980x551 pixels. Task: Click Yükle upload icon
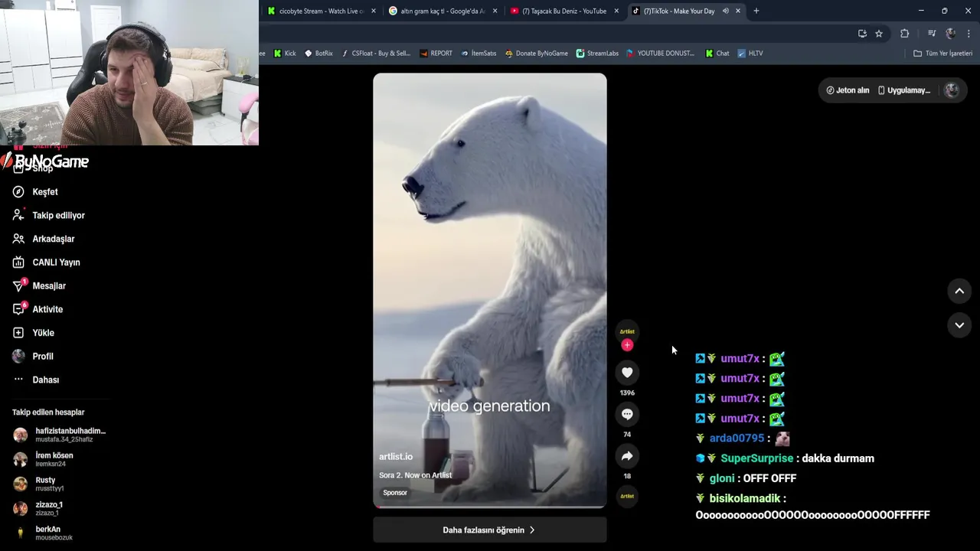(x=18, y=333)
